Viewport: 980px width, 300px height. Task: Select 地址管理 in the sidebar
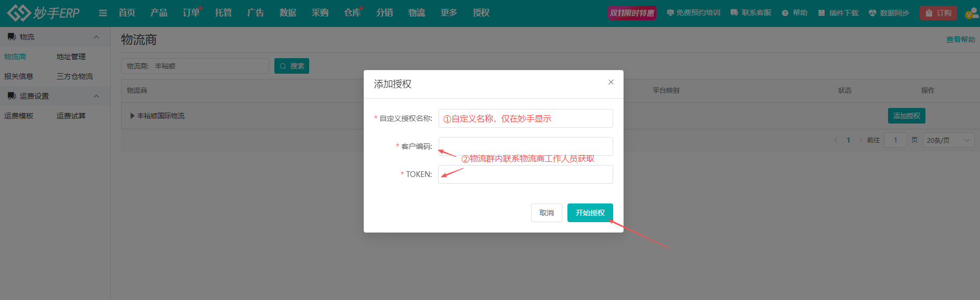click(71, 57)
